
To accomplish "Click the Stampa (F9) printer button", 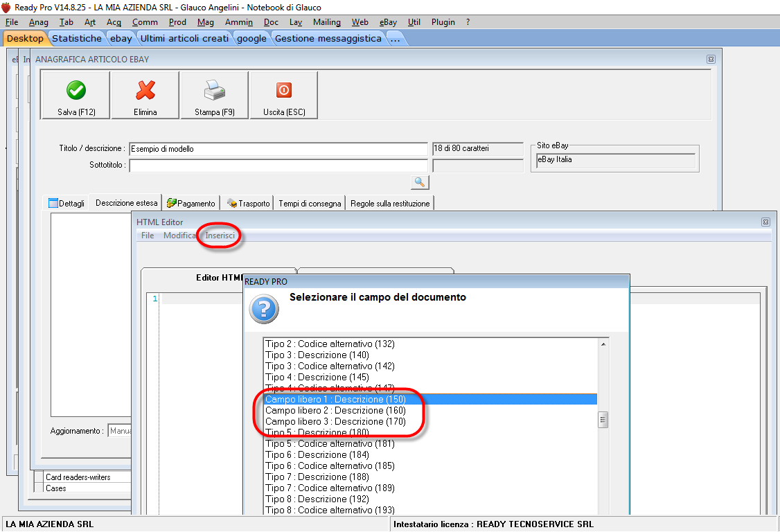I will pyautogui.click(x=215, y=95).
